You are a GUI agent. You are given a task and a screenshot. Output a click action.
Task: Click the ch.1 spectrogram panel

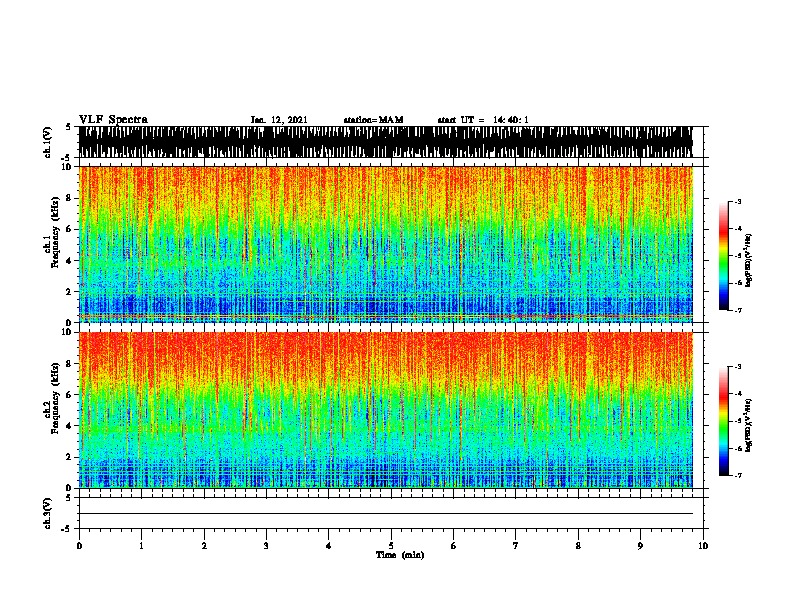click(385, 244)
